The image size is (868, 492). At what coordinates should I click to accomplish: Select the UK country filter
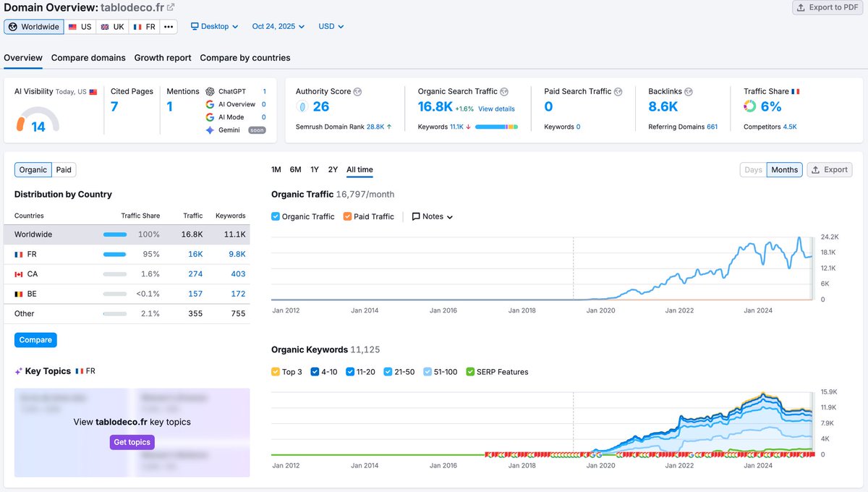[112, 27]
